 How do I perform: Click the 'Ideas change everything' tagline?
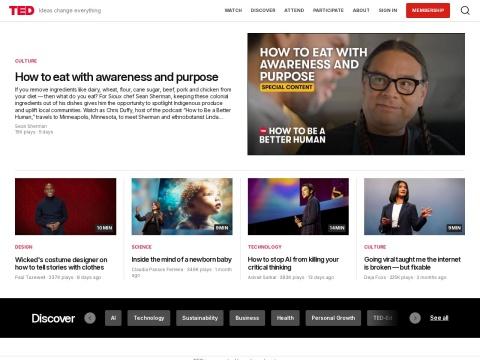pos(70,11)
